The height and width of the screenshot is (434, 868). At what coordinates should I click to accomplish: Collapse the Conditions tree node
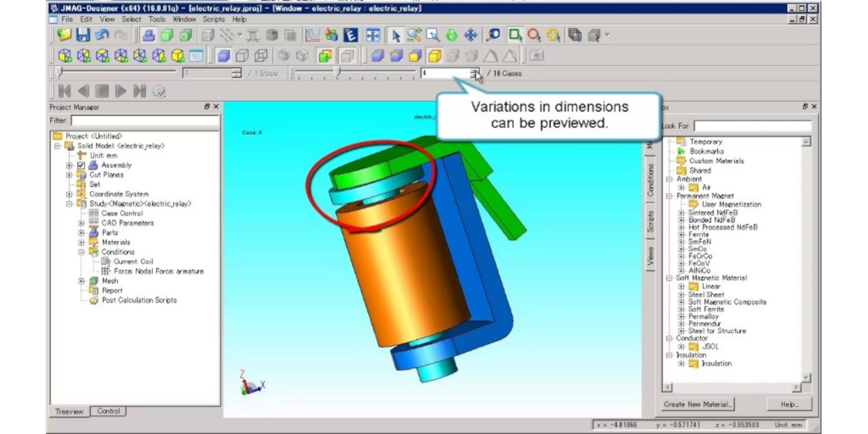[x=81, y=252]
